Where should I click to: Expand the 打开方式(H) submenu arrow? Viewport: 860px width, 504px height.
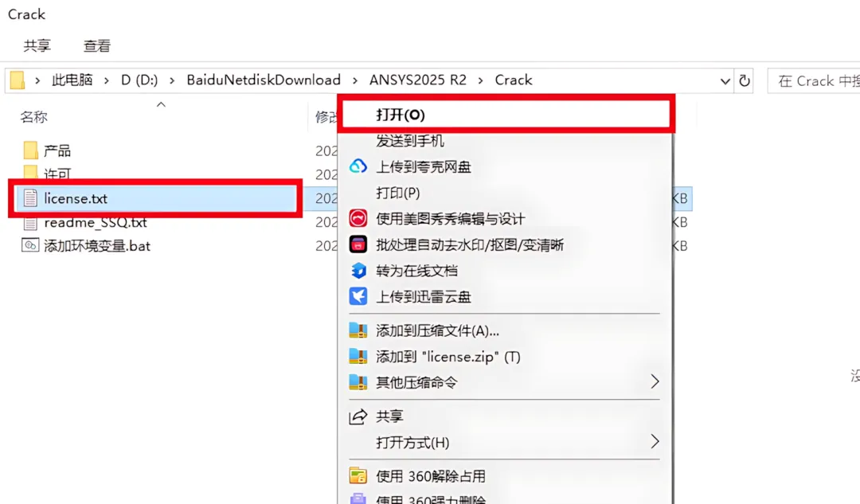click(655, 441)
